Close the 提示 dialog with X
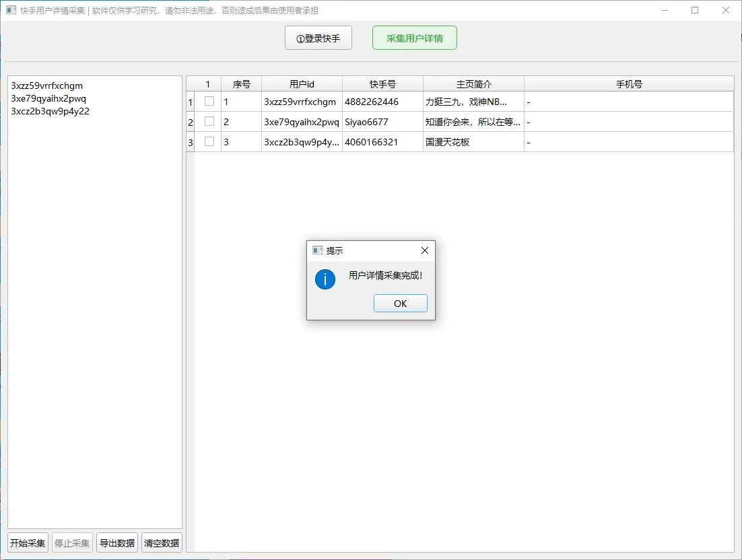The width and height of the screenshot is (742, 560). [x=424, y=250]
